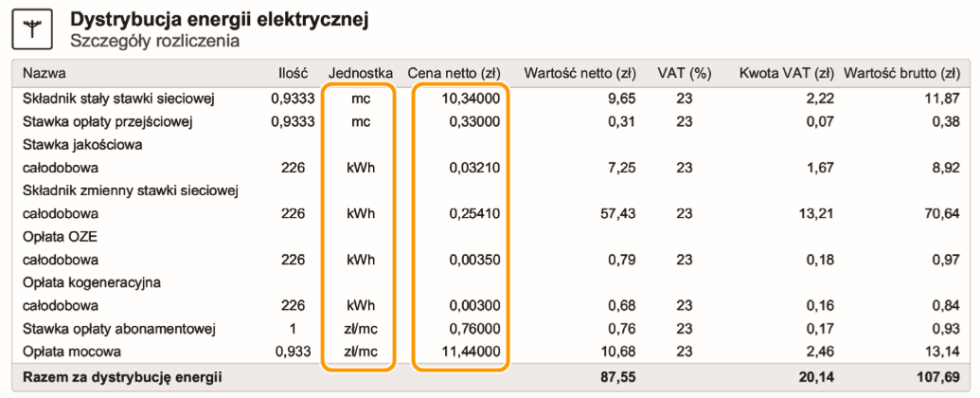Screen dimensions: 980x398
Task: Click the 'Nazwa' column header
Action: click(x=45, y=73)
